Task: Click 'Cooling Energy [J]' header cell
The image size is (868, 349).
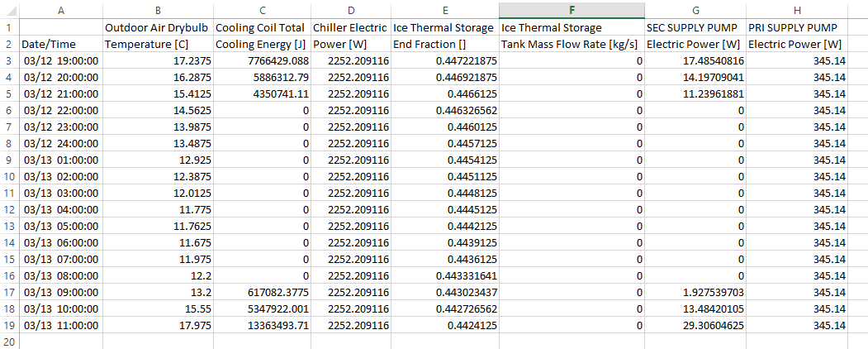Action: (x=262, y=44)
